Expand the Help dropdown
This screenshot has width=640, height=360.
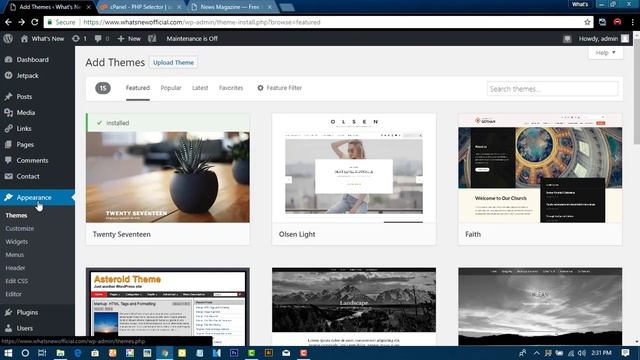(605, 53)
